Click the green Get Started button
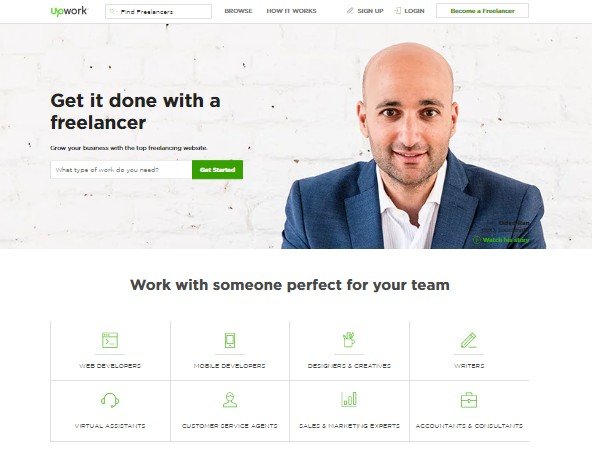Image resolution: width=592 pixels, height=461 pixels. pyautogui.click(x=217, y=170)
